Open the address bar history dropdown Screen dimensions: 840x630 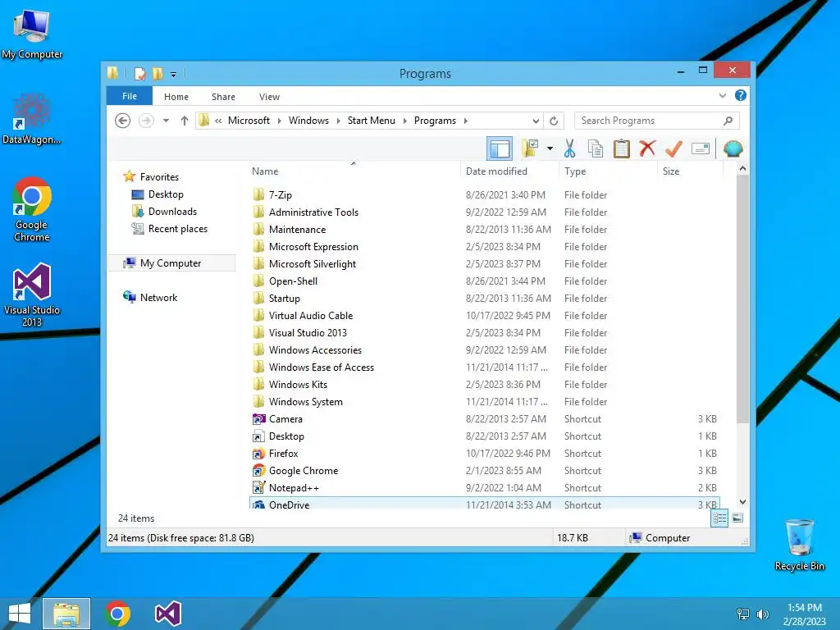536,121
